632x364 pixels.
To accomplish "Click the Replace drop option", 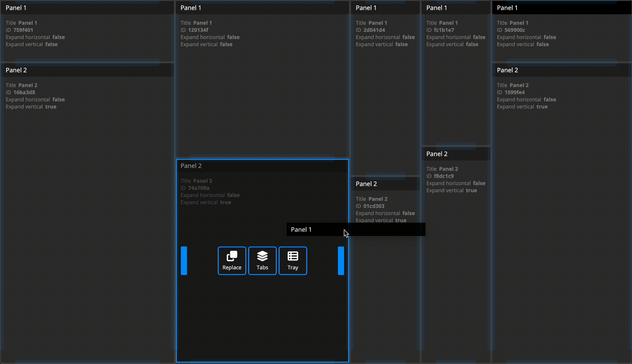I will point(232,261).
